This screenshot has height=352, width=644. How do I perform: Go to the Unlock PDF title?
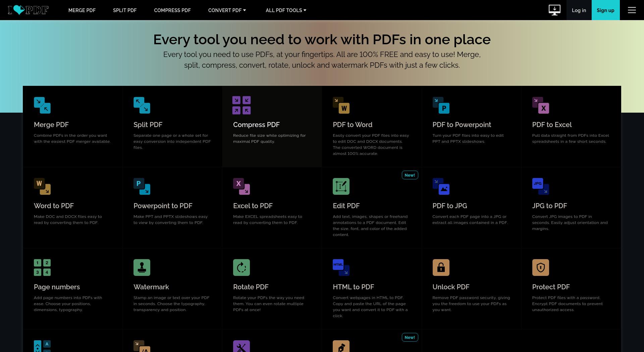coord(451,287)
